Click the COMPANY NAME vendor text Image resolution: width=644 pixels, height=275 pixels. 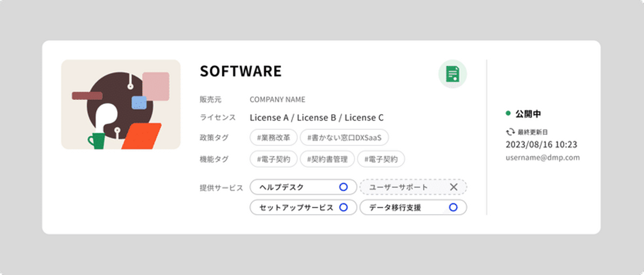coord(277,99)
